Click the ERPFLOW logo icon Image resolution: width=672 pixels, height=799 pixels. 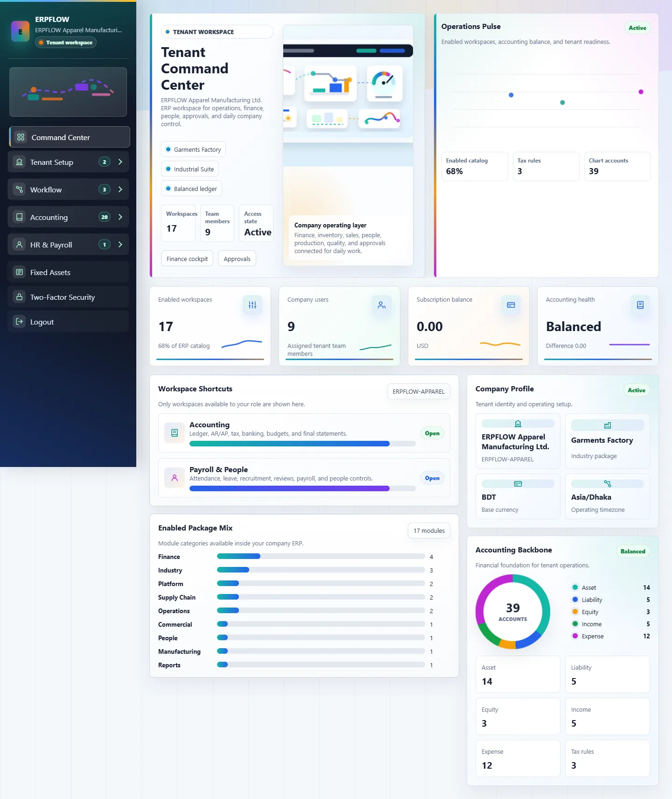pos(20,31)
